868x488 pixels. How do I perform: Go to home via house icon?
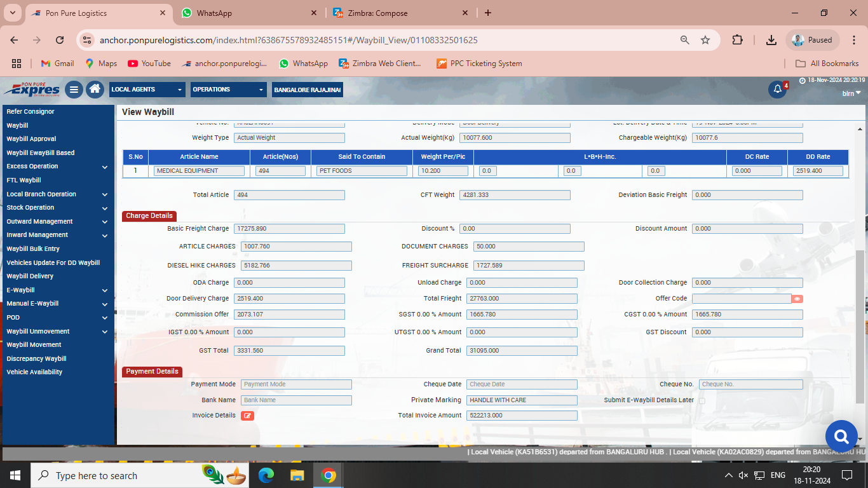point(95,90)
